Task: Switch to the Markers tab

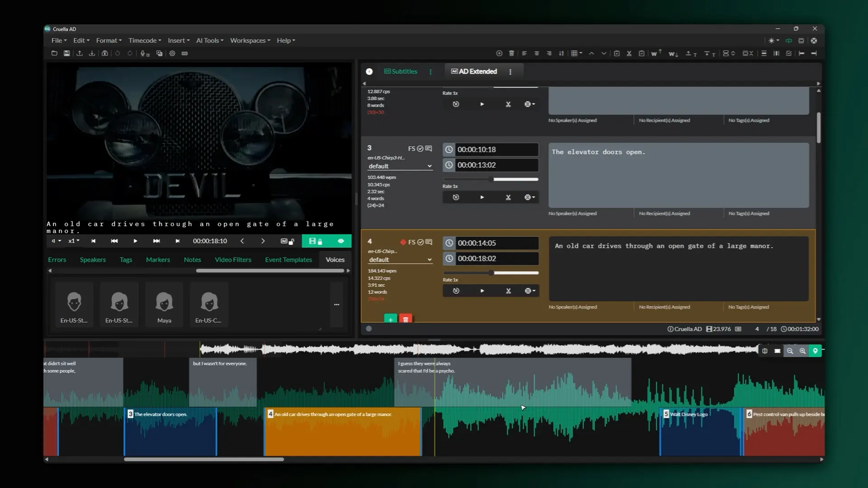Action: pos(158,260)
